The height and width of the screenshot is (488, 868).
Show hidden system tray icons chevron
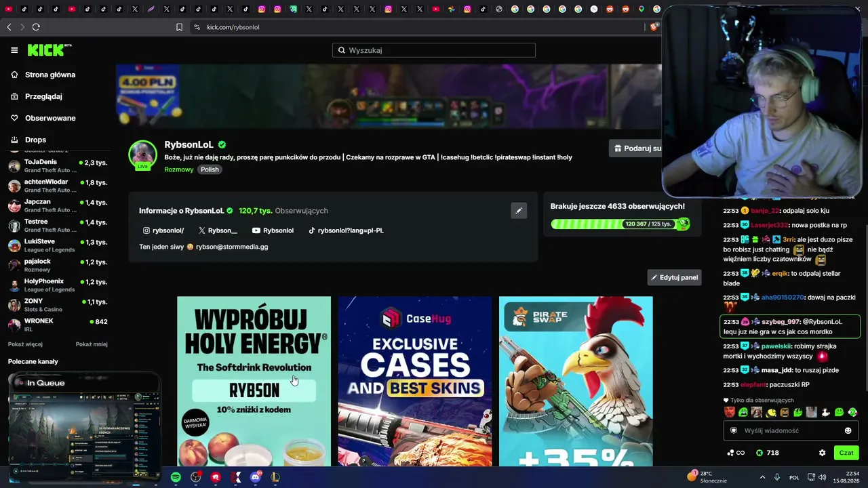click(x=761, y=477)
